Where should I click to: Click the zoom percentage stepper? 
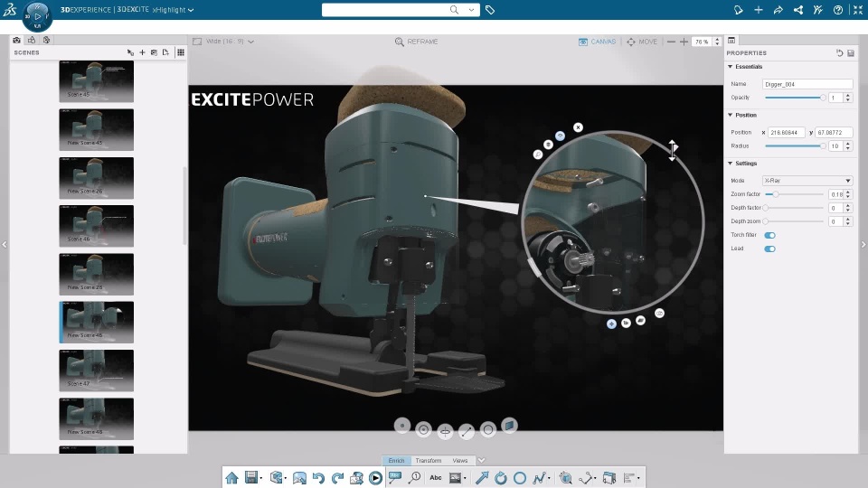click(x=717, y=42)
